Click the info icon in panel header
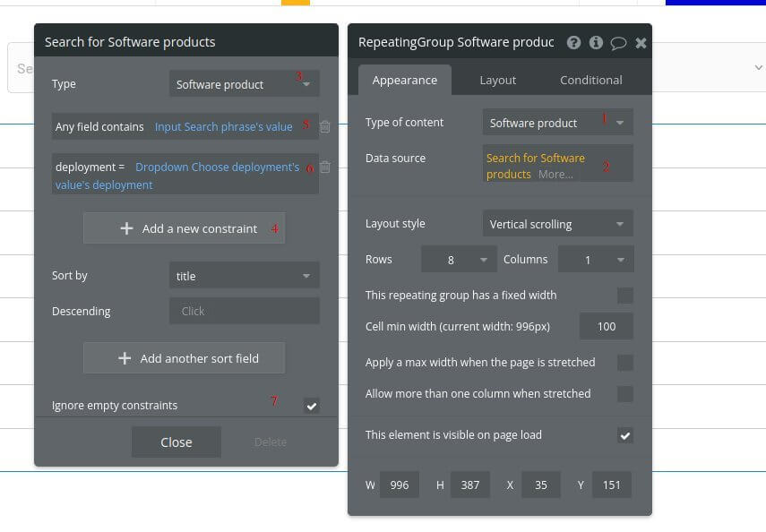This screenshot has width=766, height=532. click(x=596, y=42)
